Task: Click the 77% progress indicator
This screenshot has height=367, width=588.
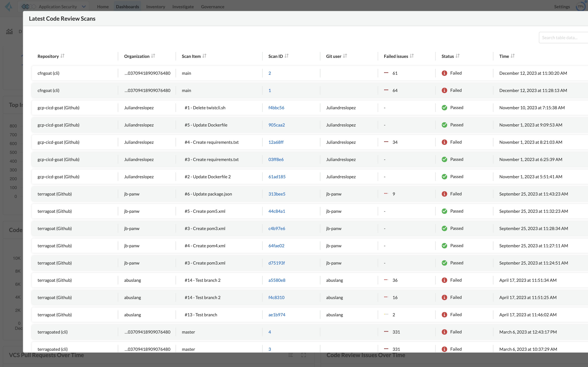Action: pos(581,6)
